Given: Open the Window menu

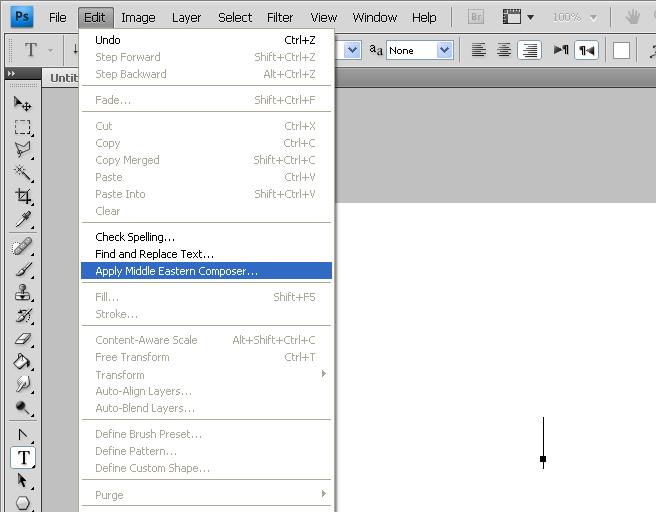Looking at the screenshot, I should pyautogui.click(x=374, y=18).
